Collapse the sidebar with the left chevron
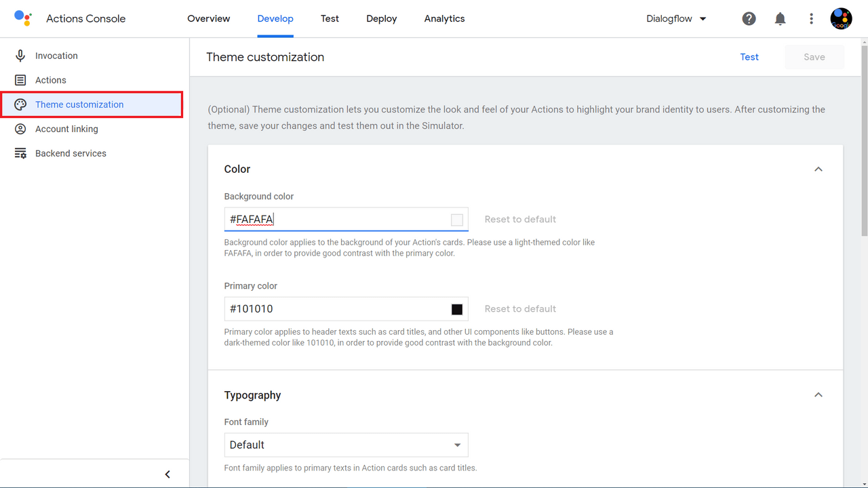This screenshot has height=488, width=868. pyautogui.click(x=167, y=474)
